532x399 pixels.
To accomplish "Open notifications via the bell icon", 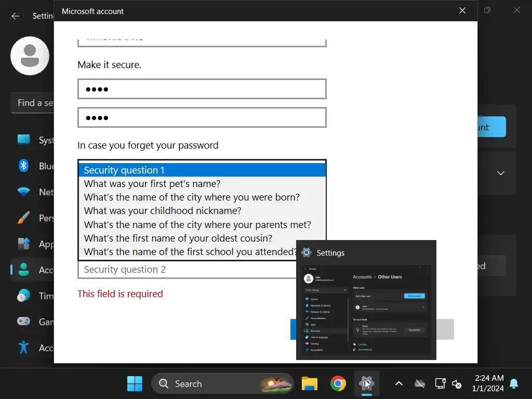I will 514,384.
